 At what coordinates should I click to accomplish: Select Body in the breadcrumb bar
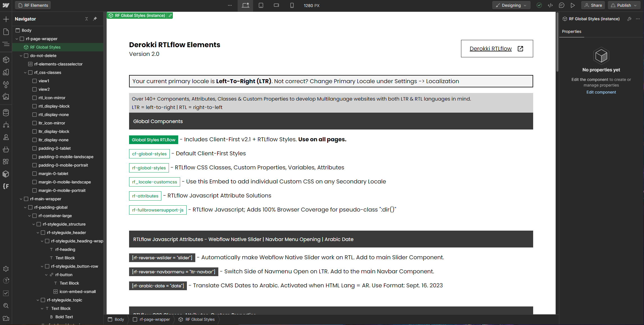116,319
